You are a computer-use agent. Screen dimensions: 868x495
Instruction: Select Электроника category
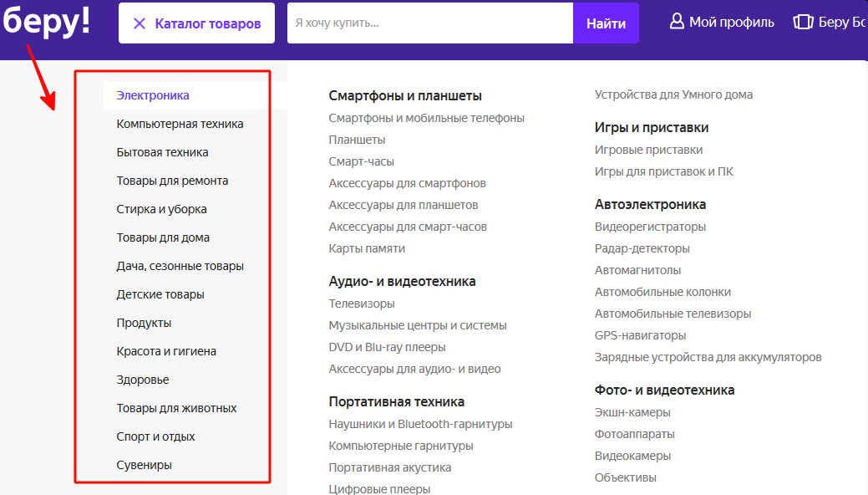(153, 95)
